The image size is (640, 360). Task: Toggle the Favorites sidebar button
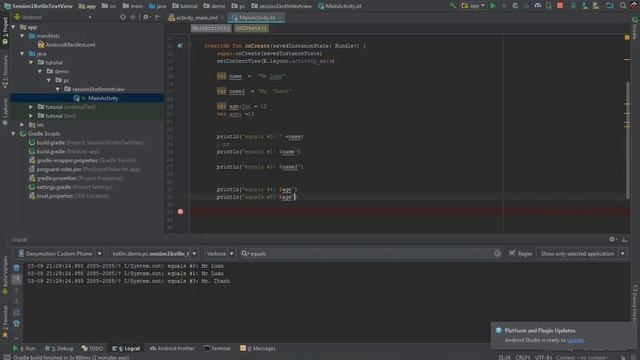point(5,322)
